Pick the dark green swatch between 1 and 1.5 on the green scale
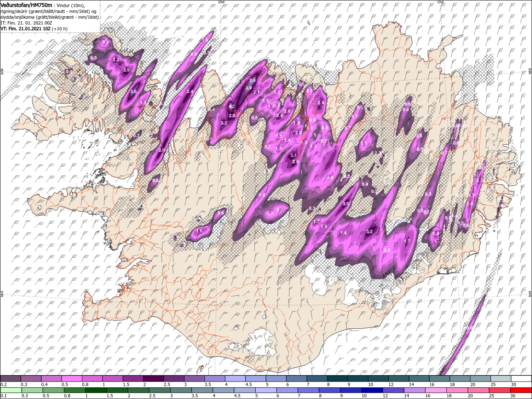 (x=95, y=390)
